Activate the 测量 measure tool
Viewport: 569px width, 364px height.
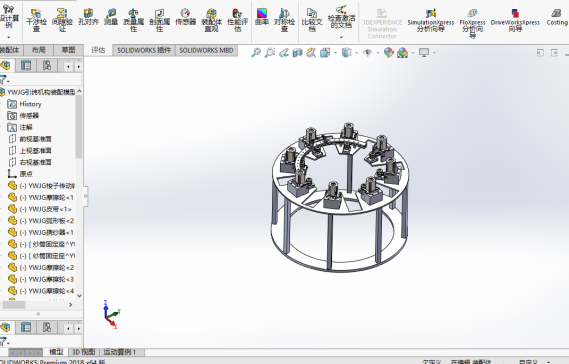click(111, 17)
